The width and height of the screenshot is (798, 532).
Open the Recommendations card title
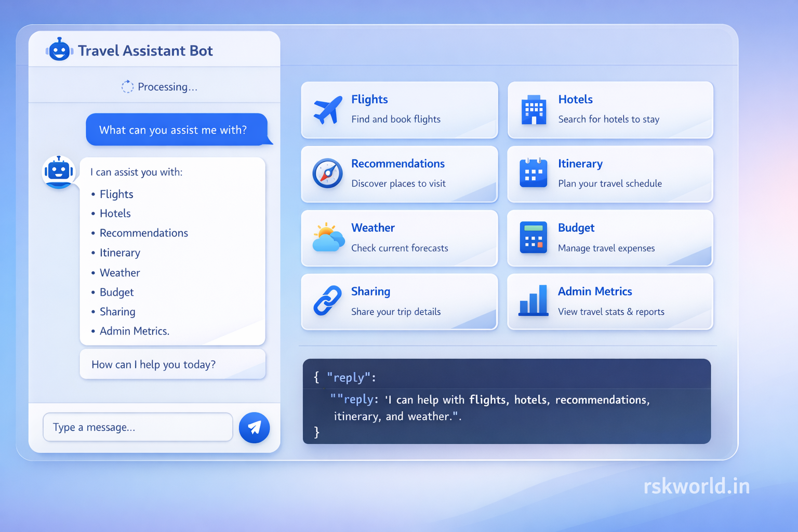click(398, 164)
